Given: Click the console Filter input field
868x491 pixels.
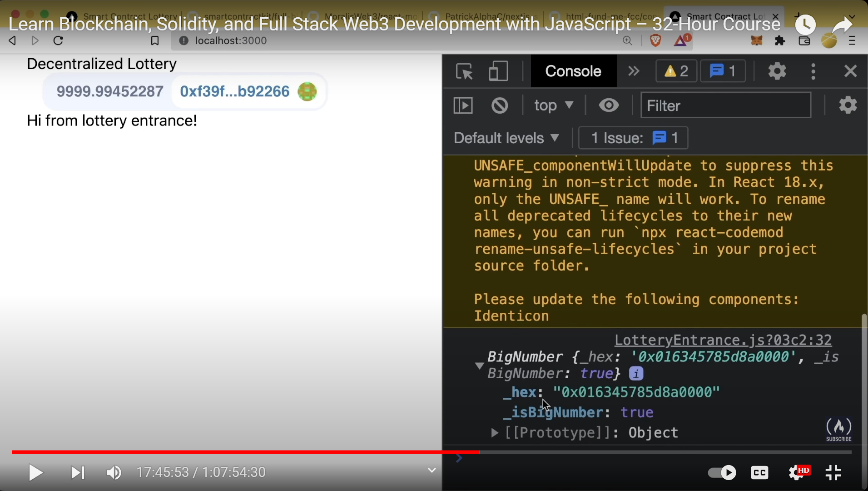Looking at the screenshot, I should click(726, 105).
